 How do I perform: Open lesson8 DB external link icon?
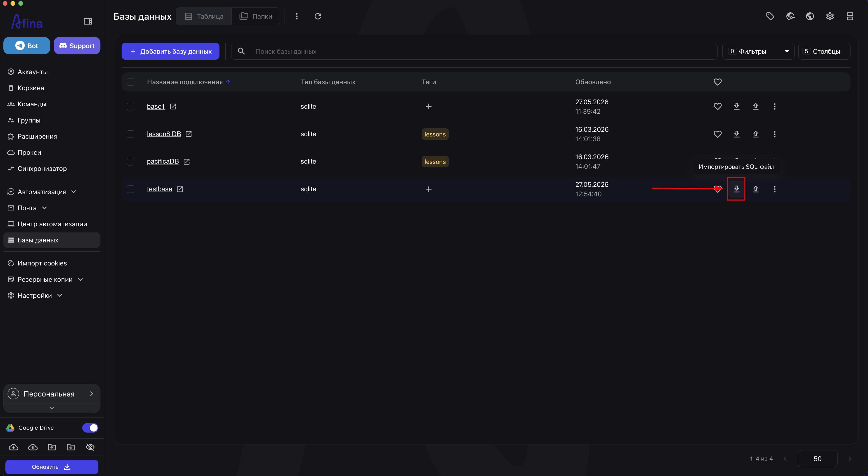[x=189, y=134]
